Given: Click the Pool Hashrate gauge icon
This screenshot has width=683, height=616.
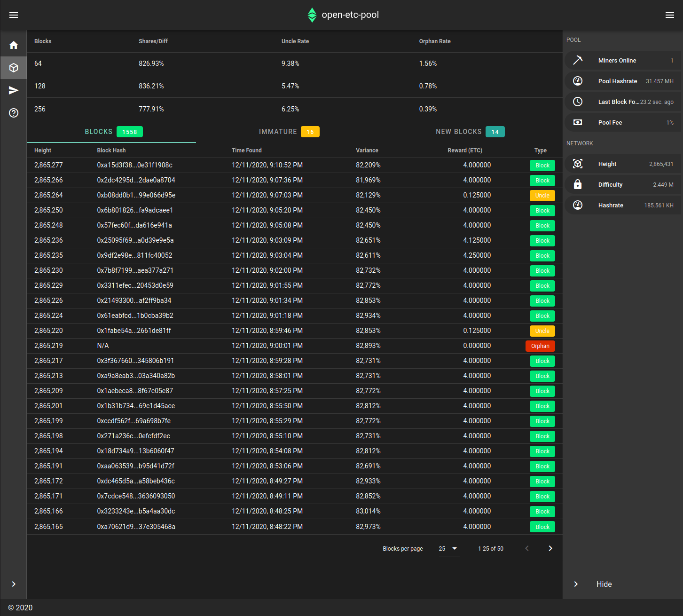Looking at the screenshot, I should pos(578,80).
